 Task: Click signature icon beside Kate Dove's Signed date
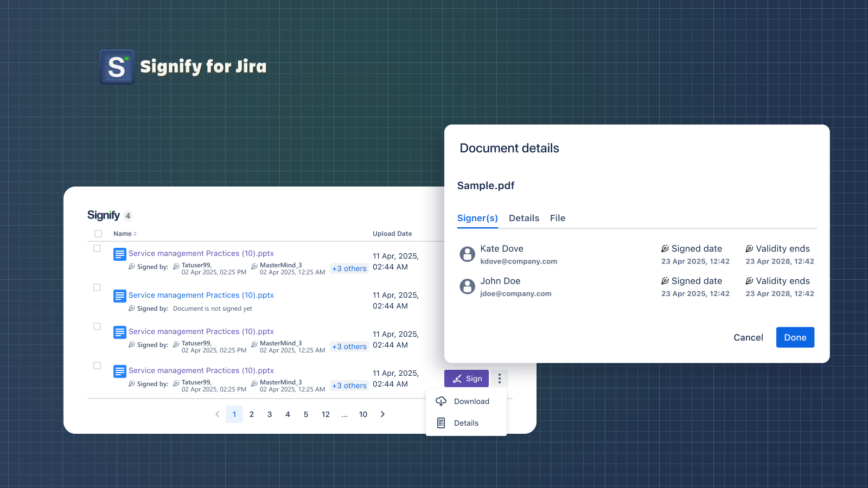coord(665,248)
